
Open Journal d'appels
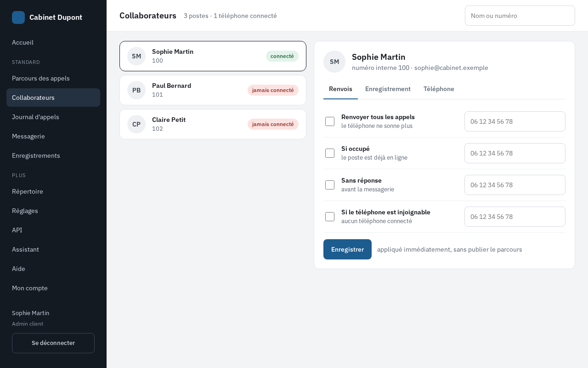(53, 117)
